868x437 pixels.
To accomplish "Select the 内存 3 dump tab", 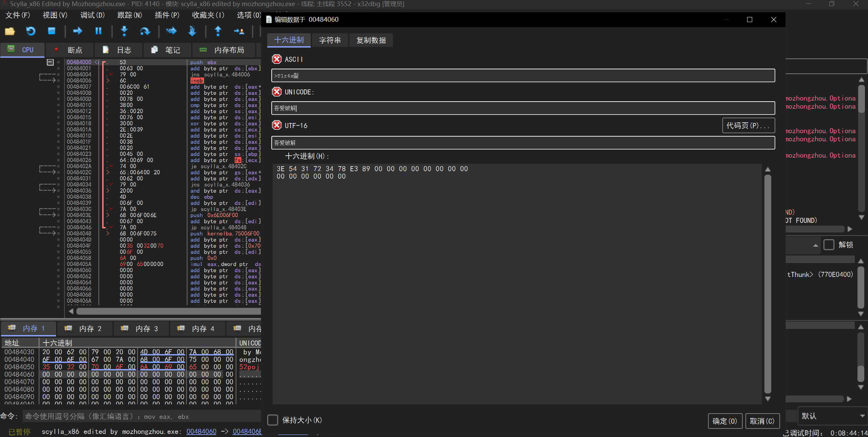I will pyautogui.click(x=141, y=329).
